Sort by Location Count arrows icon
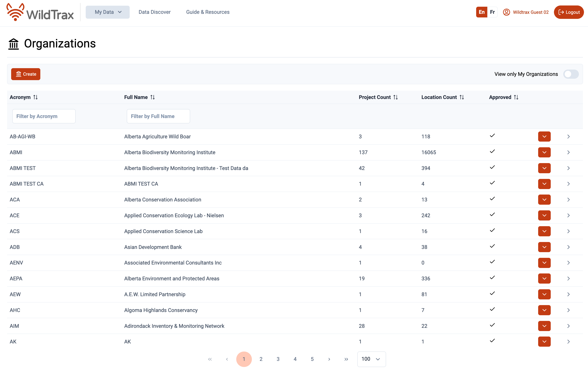 pos(462,97)
